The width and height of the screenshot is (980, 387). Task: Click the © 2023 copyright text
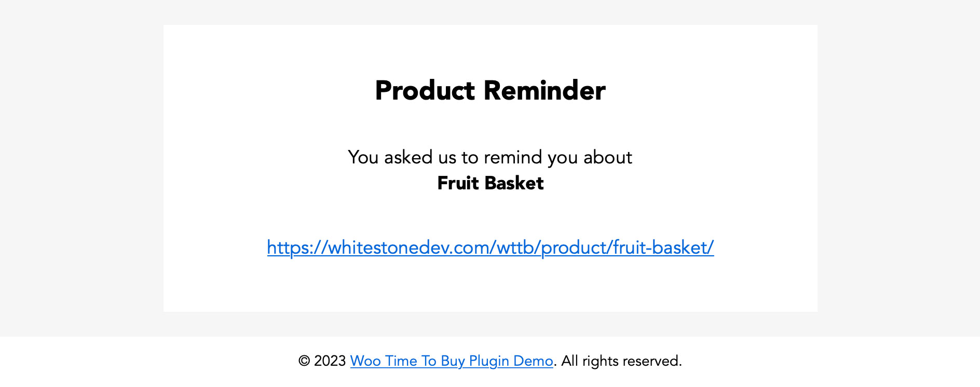[x=322, y=361]
